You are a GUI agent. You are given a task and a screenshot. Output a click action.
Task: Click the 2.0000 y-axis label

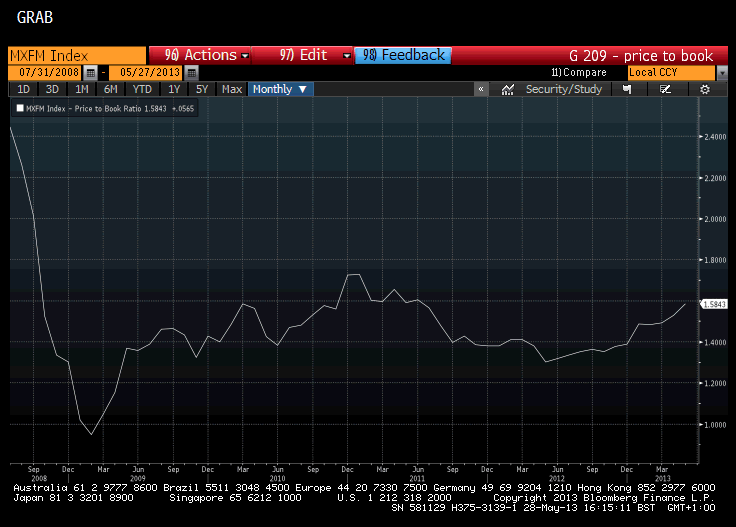pyautogui.click(x=715, y=219)
